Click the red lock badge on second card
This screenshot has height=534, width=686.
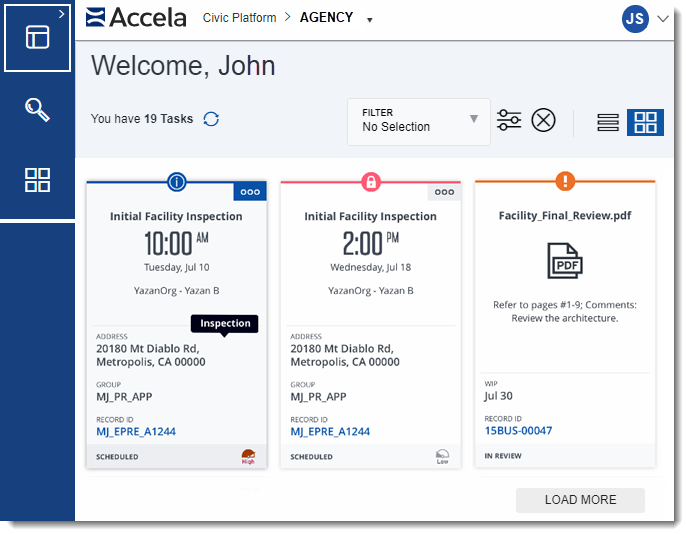click(371, 181)
